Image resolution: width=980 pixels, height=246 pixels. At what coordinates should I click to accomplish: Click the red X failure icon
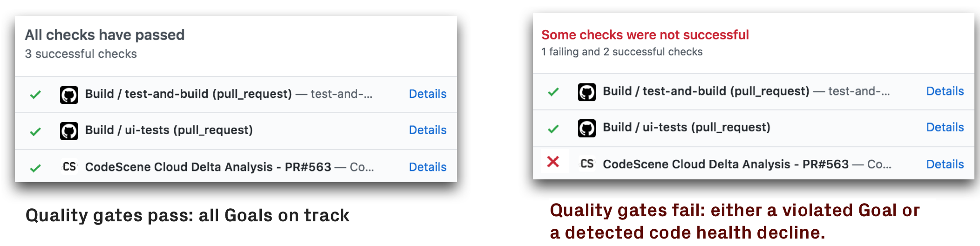[553, 162]
